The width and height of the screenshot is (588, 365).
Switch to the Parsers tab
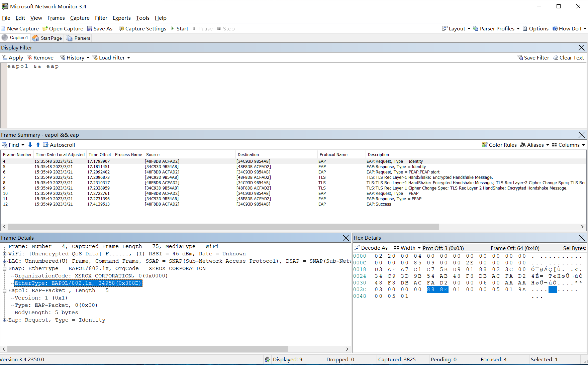coord(78,38)
